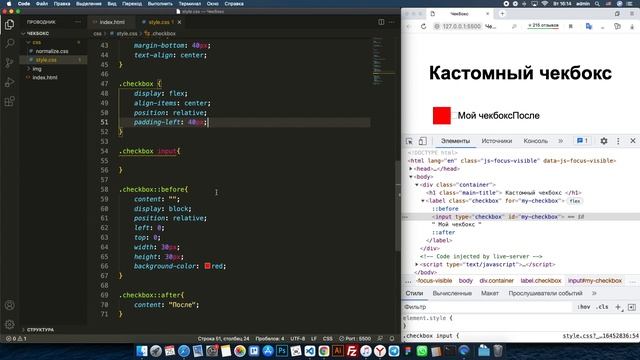Open the Explorer view in VS Code activity bar
Screen dimensions: 640x360
[x=9, y=24]
